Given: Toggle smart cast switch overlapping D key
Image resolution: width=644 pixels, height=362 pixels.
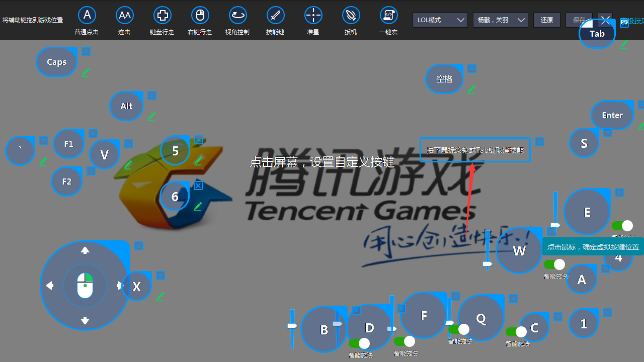Looking at the screenshot, I should point(359,343).
